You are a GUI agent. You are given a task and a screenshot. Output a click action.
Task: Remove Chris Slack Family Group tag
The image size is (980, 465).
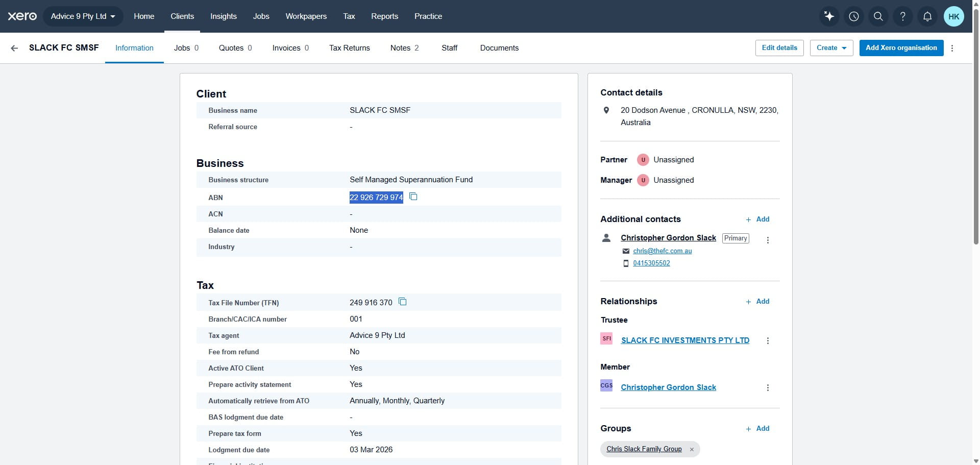[x=692, y=449]
